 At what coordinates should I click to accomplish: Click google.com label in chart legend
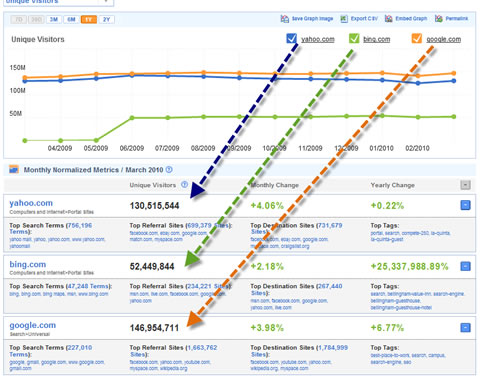click(444, 39)
